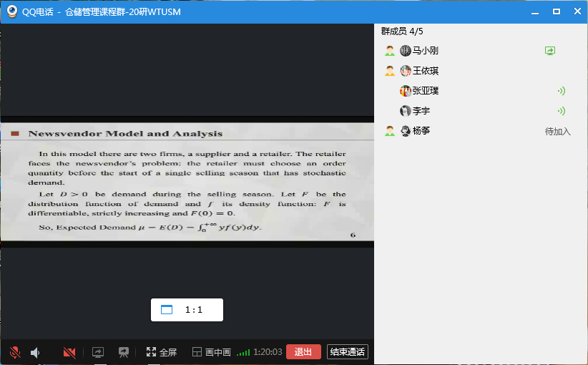Click 马小刚's screen sharing indicator icon
Image resolution: width=588 pixels, height=365 pixels.
[549, 51]
